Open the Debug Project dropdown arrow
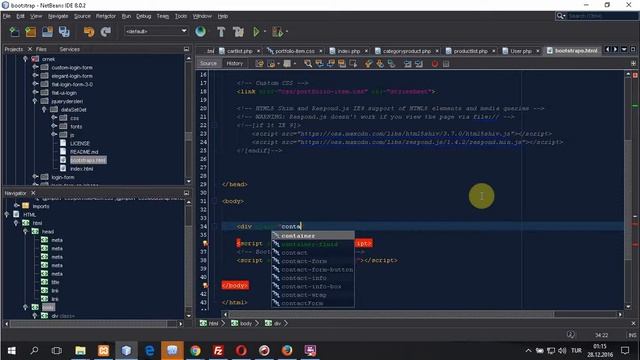Viewport: 640px width, 360px height. (x=287, y=31)
